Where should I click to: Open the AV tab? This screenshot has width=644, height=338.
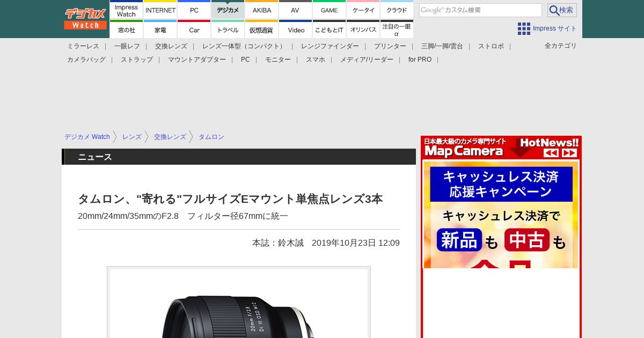point(295,10)
